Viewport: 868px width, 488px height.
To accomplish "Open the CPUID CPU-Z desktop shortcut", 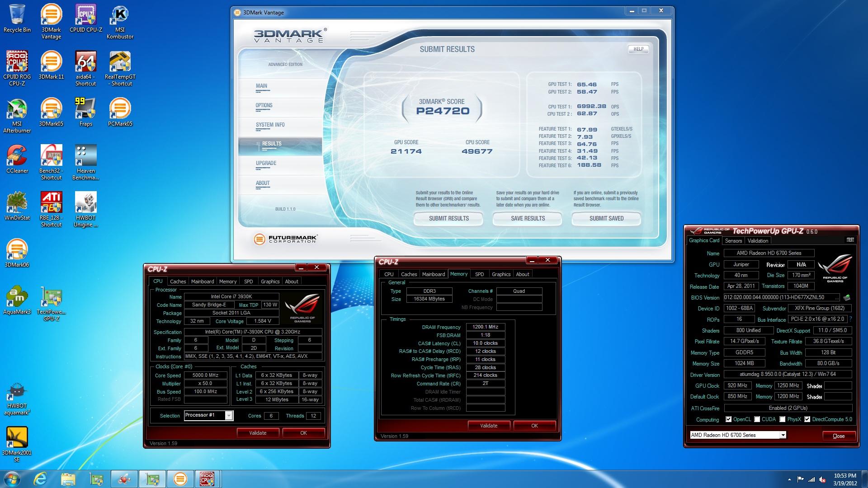I will 86,18.
